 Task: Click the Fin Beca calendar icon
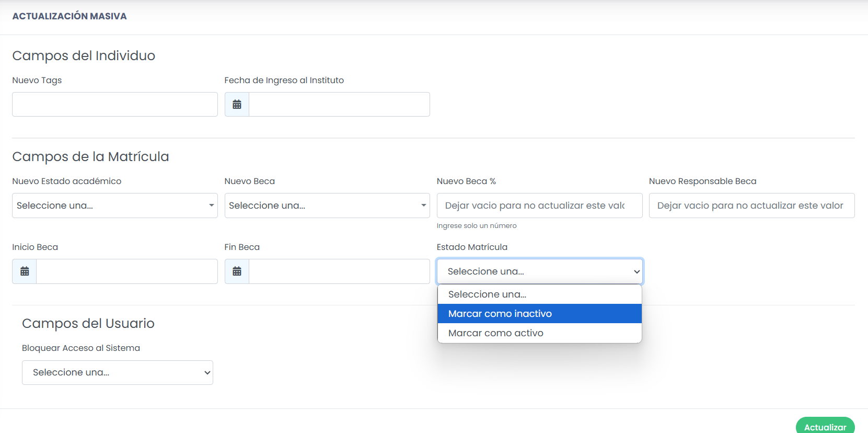click(x=237, y=271)
